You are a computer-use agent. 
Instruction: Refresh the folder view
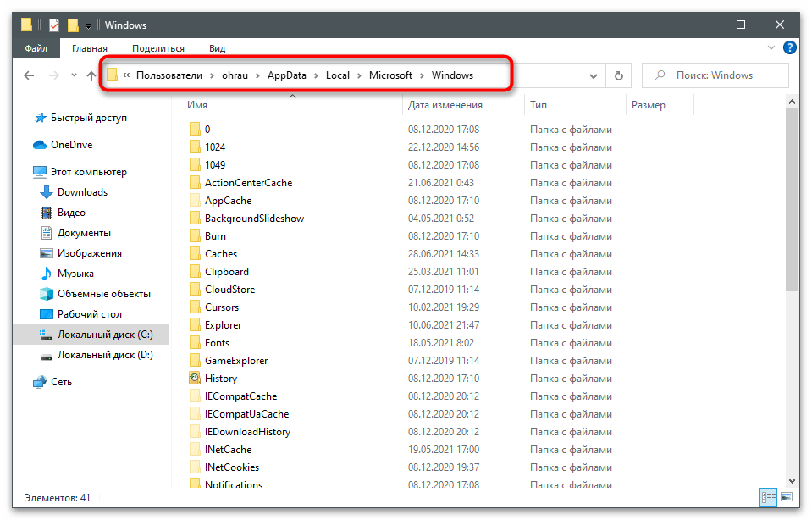618,75
